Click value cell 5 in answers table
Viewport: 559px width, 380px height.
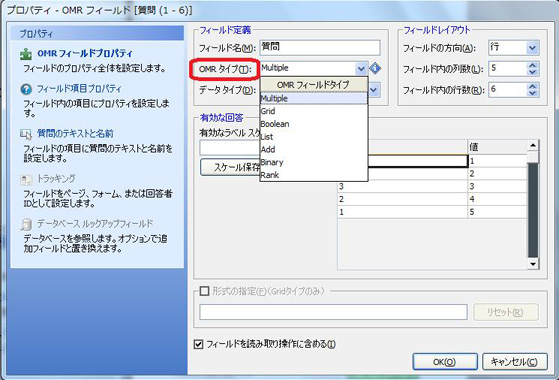(497, 212)
